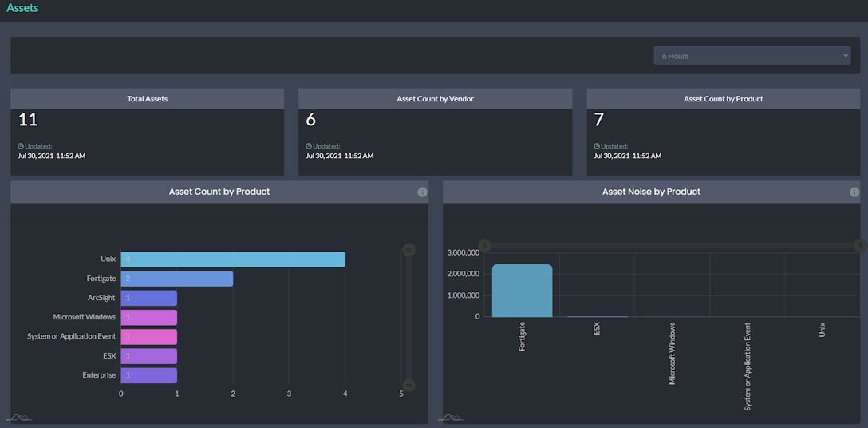Open the 6 Hours time range dropdown
This screenshot has height=428, width=868.
point(752,56)
